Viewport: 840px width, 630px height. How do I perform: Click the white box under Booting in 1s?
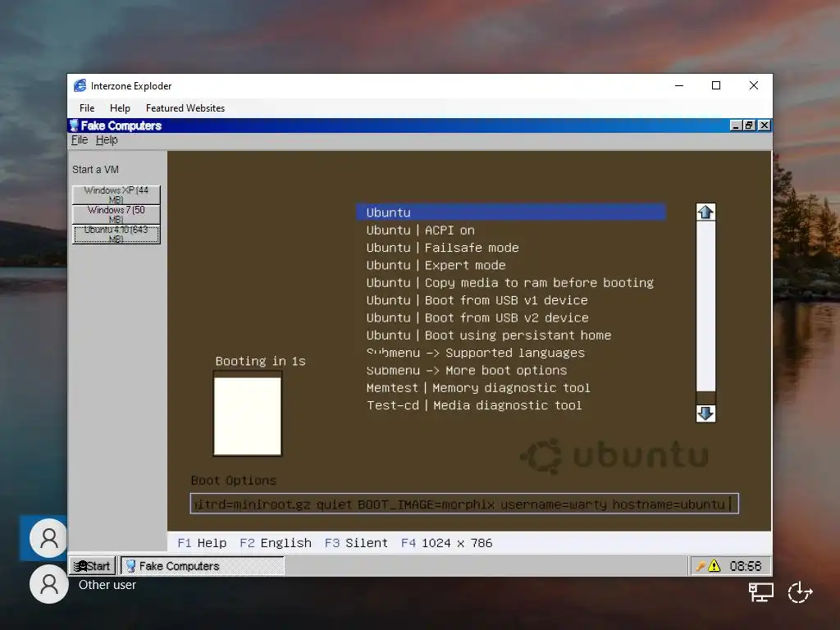pos(248,416)
